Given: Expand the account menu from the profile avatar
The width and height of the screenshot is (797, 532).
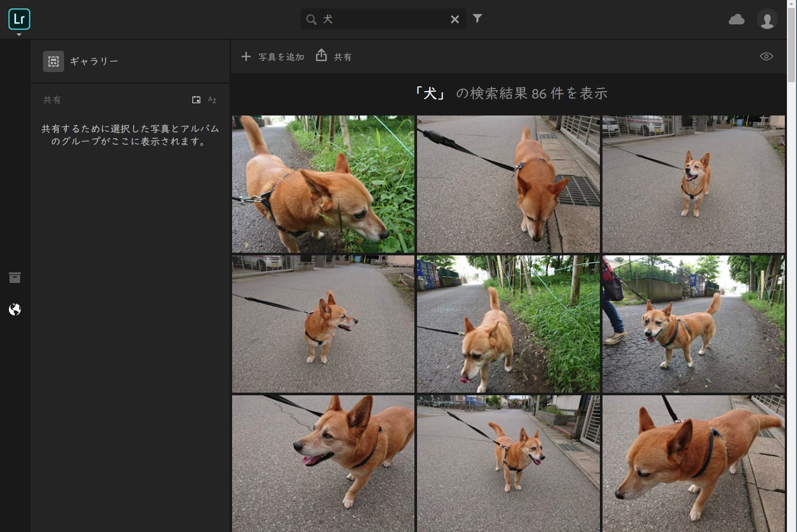Looking at the screenshot, I should pyautogui.click(x=767, y=19).
